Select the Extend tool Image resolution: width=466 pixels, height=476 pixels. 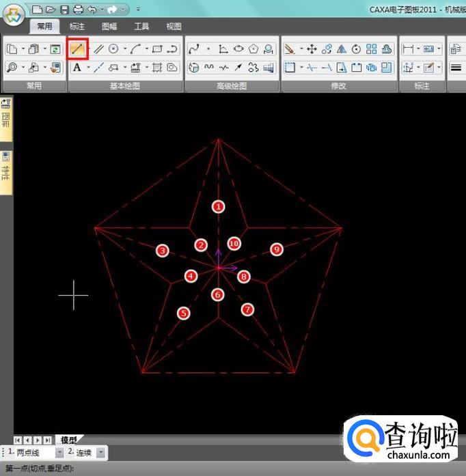tap(327, 68)
